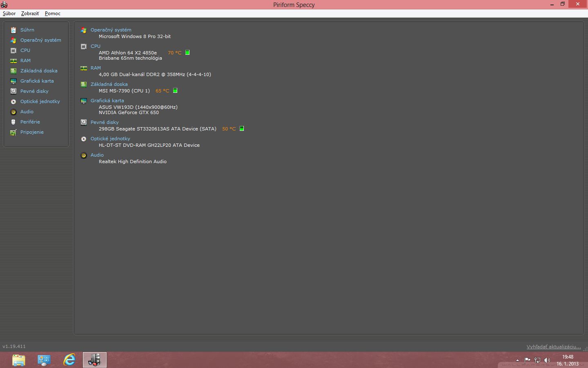
Task: Launch Internet Explorer from the taskbar
Action: [x=69, y=360]
